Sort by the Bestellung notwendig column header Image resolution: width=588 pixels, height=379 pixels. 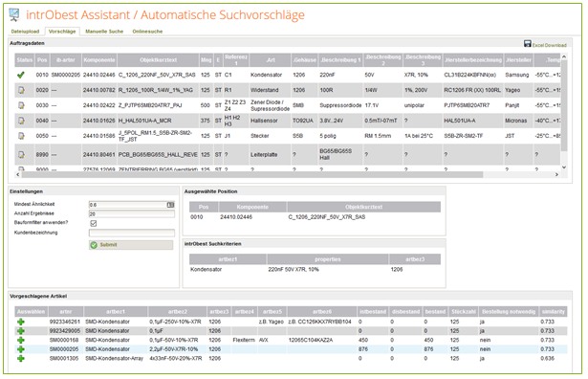(x=509, y=312)
